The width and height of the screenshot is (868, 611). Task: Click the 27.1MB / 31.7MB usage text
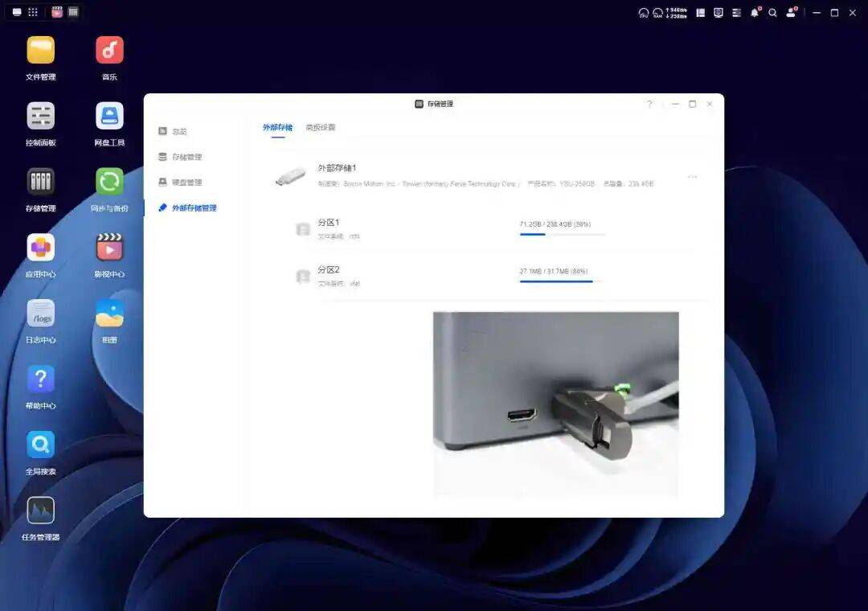[x=554, y=272]
